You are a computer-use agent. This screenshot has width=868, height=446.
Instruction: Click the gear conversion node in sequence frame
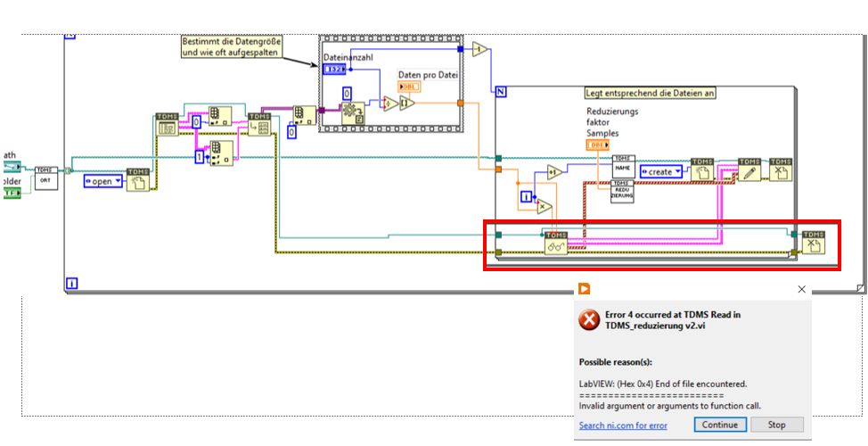click(x=353, y=113)
